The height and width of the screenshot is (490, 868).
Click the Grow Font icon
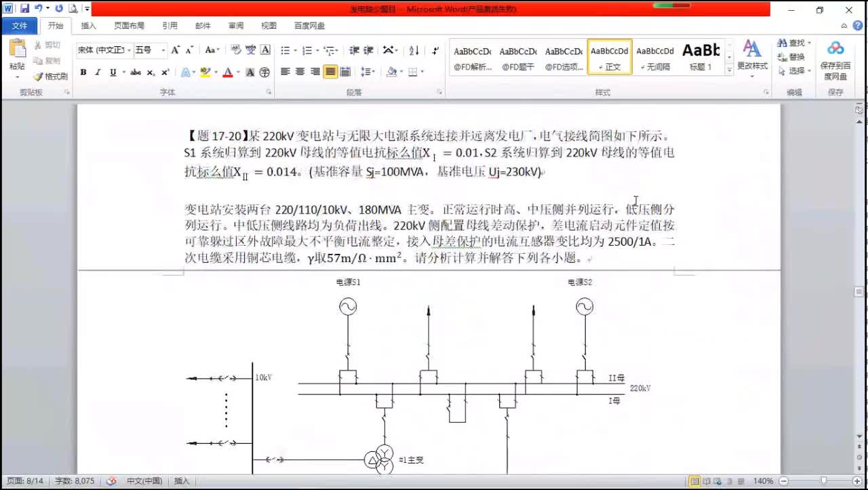click(x=176, y=50)
